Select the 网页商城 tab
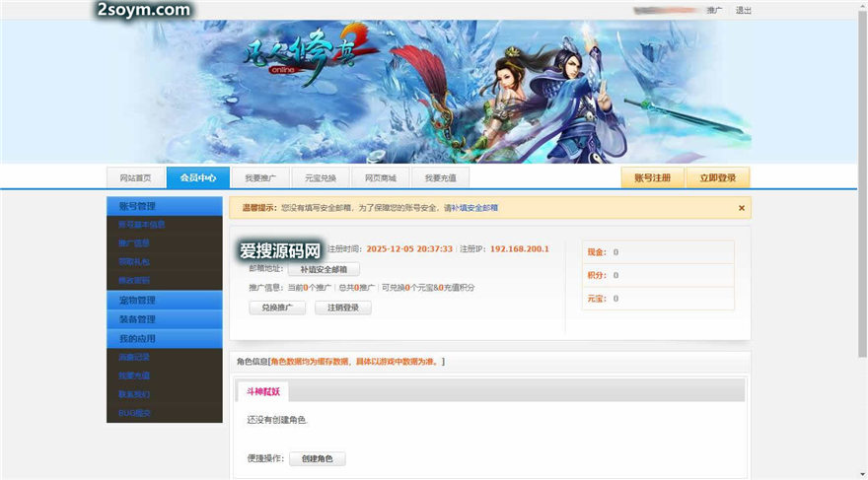 coord(380,178)
